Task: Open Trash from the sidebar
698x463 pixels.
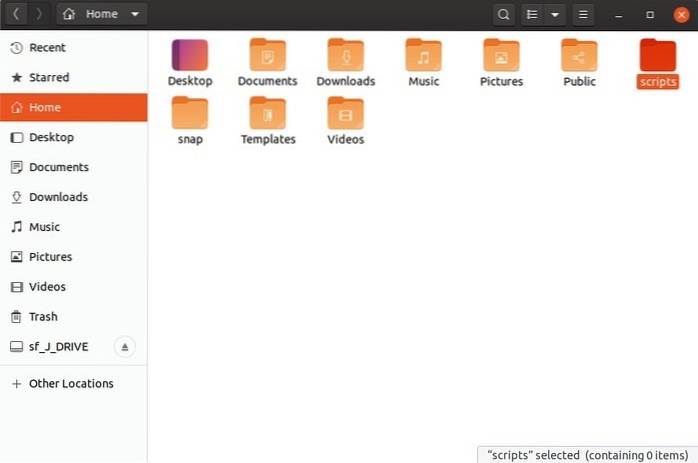Action: coord(43,317)
